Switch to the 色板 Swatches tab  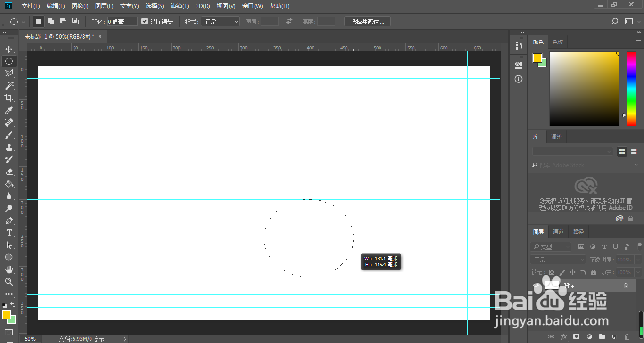point(558,42)
